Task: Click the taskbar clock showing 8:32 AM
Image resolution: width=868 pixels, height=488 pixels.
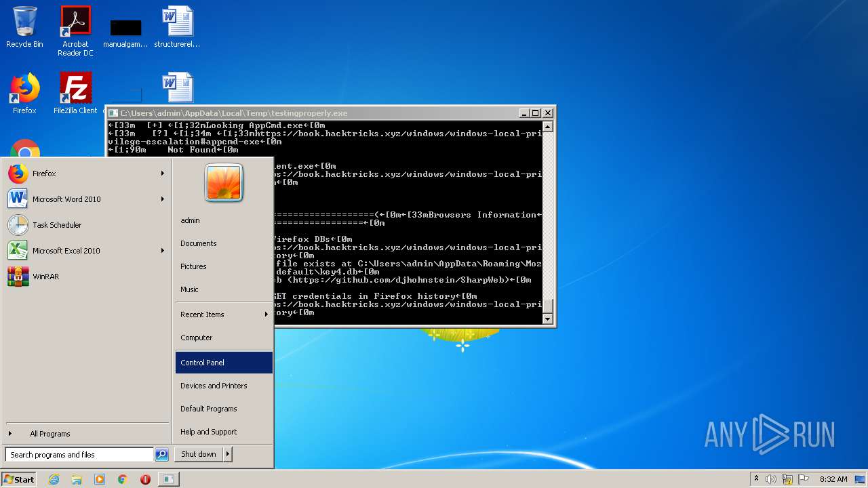Action: point(833,479)
